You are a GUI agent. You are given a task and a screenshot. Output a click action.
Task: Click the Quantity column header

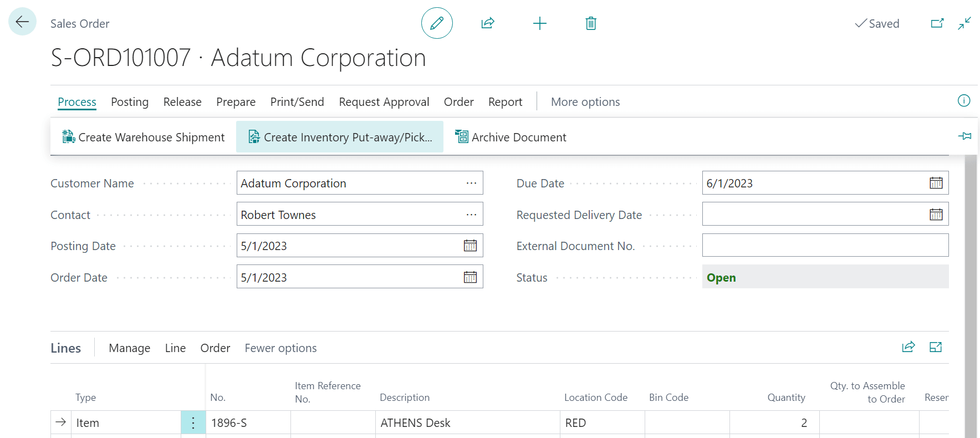[x=786, y=398]
